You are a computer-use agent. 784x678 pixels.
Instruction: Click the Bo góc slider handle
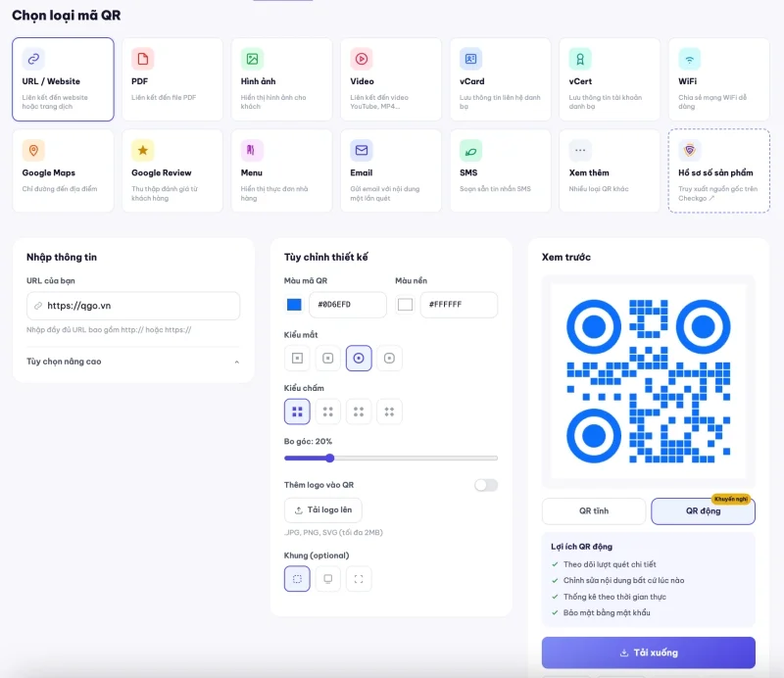click(x=329, y=458)
